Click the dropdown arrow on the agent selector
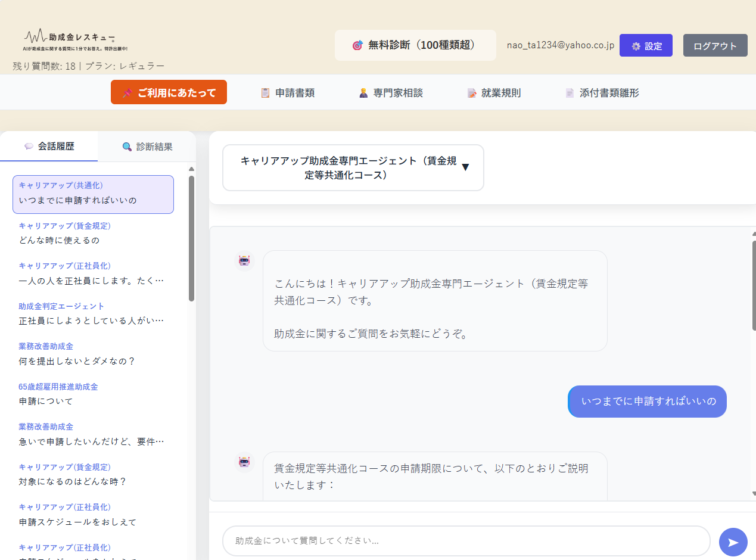 click(465, 167)
